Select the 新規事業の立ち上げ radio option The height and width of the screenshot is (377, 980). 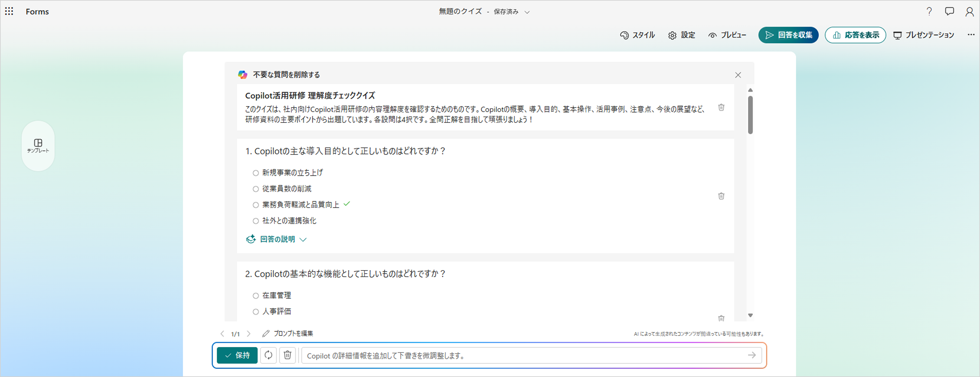click(x=256, y=173)
